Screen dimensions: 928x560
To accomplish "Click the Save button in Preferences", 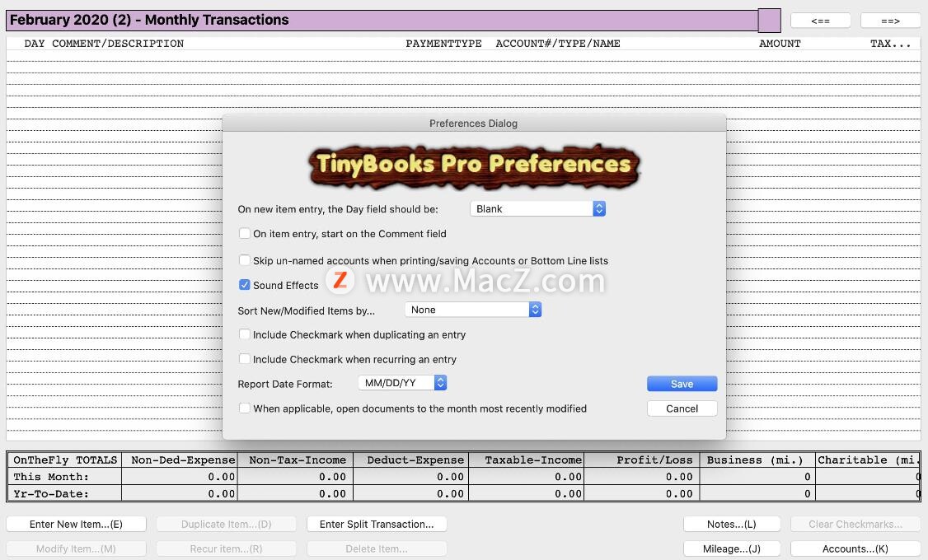I will point(682,384).
